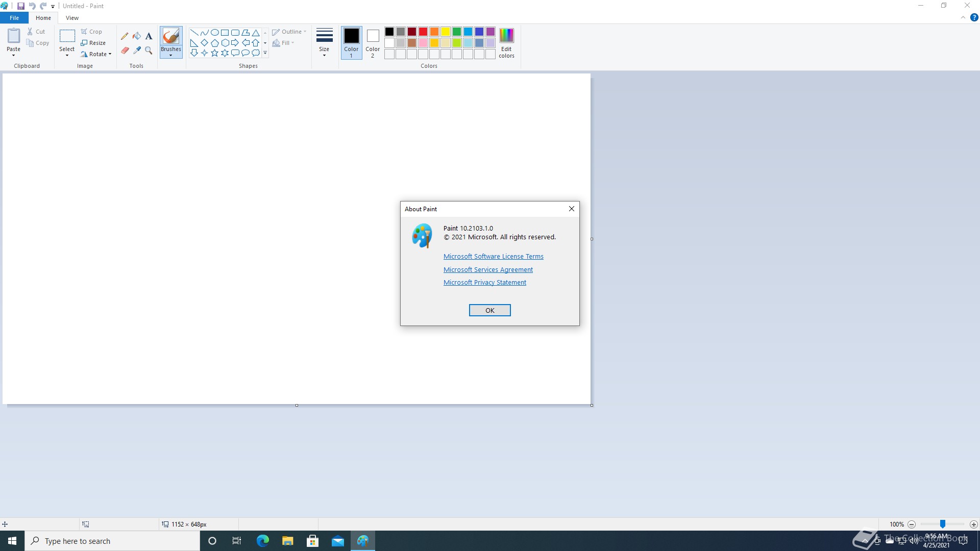
Task: Open Microsoft Privacy Statement link
Action: pos(484,283)
